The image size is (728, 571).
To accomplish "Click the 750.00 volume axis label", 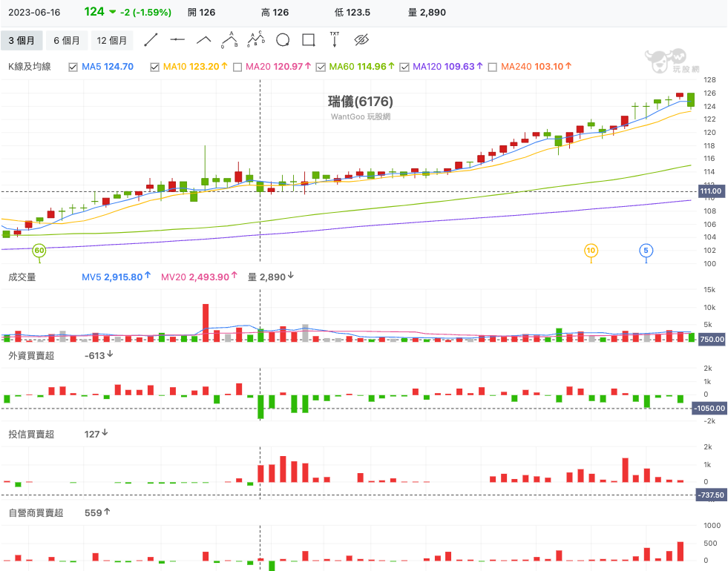I will pos(712,339).
